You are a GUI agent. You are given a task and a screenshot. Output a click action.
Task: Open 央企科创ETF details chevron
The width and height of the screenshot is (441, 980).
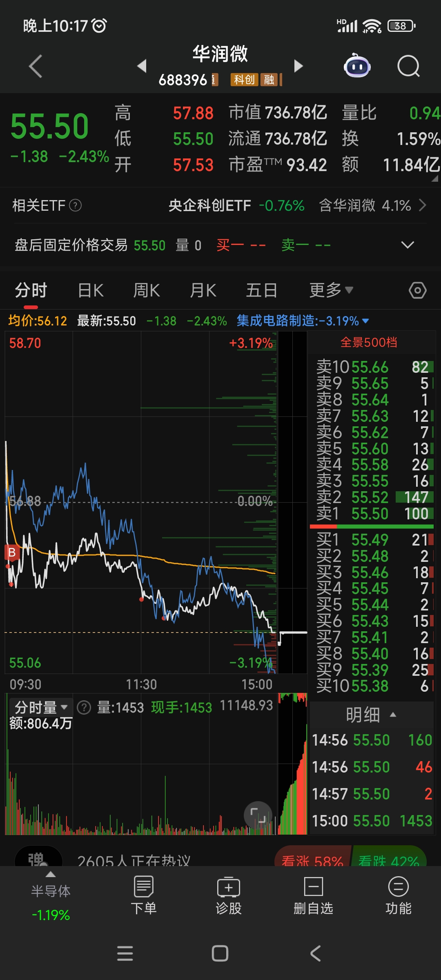423,205
